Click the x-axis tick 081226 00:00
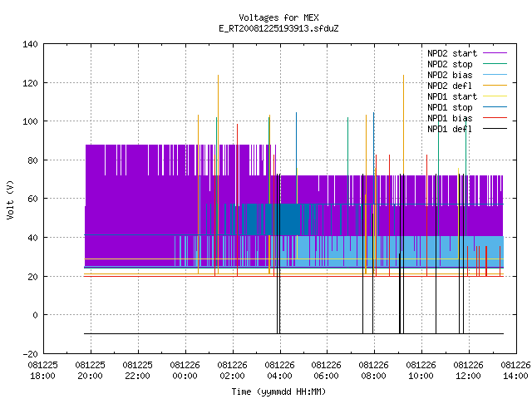532x399 pixels. pos(185,371)
